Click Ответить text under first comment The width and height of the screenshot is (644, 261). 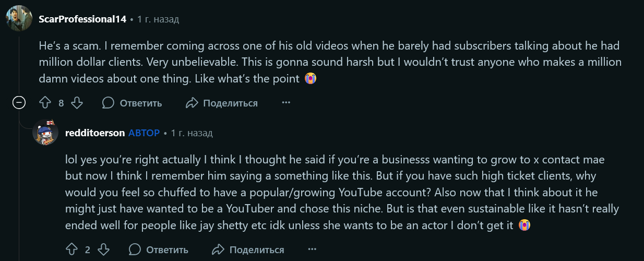coord(140,103)
